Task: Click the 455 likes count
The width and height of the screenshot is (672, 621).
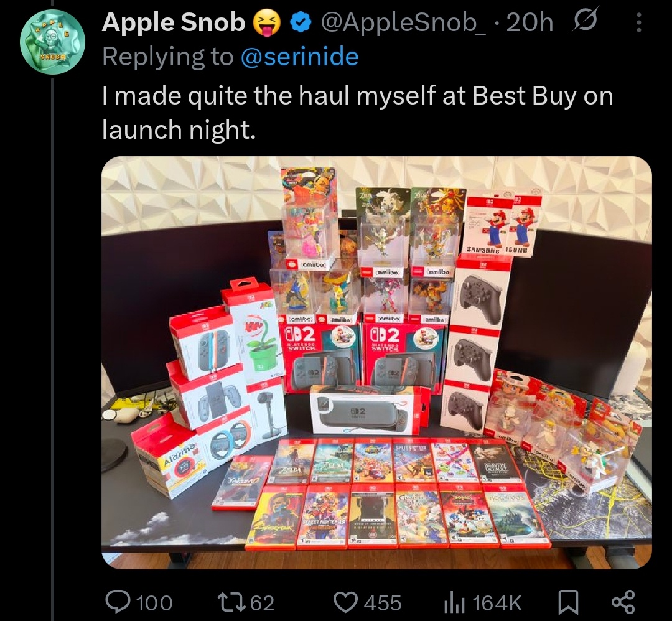Action: pyautogui.click(x=383, y=602)
